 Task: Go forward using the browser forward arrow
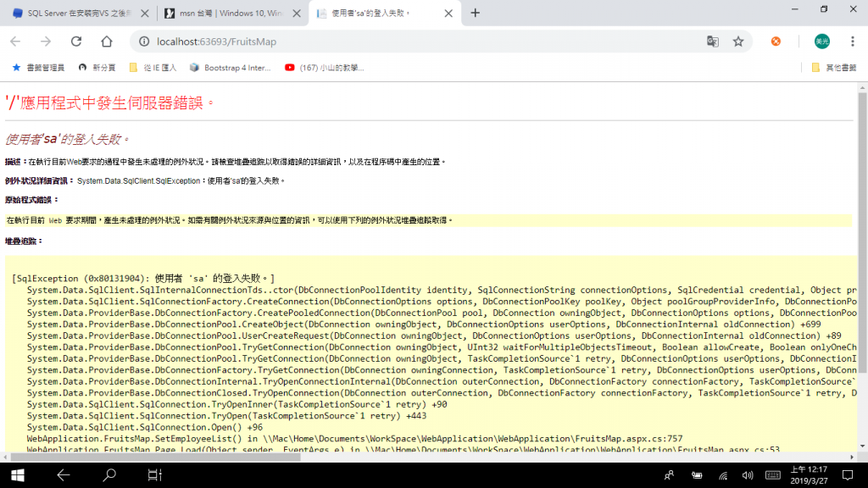click(46, 42)
